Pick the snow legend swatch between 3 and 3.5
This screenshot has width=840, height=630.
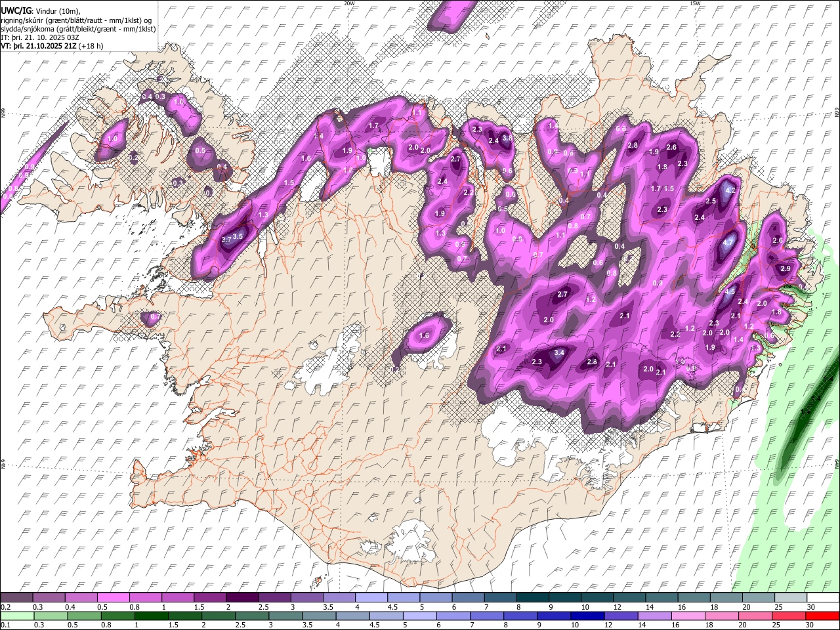point(307,598)
